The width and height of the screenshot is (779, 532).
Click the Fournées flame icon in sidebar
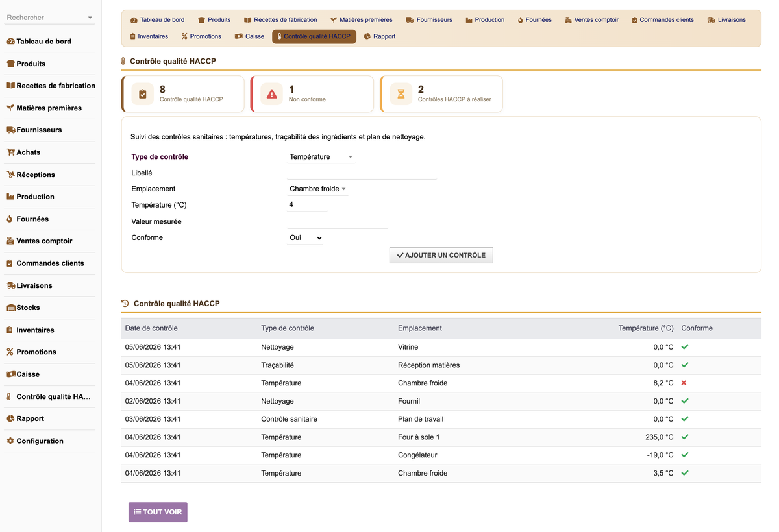[x=10, y=219]
